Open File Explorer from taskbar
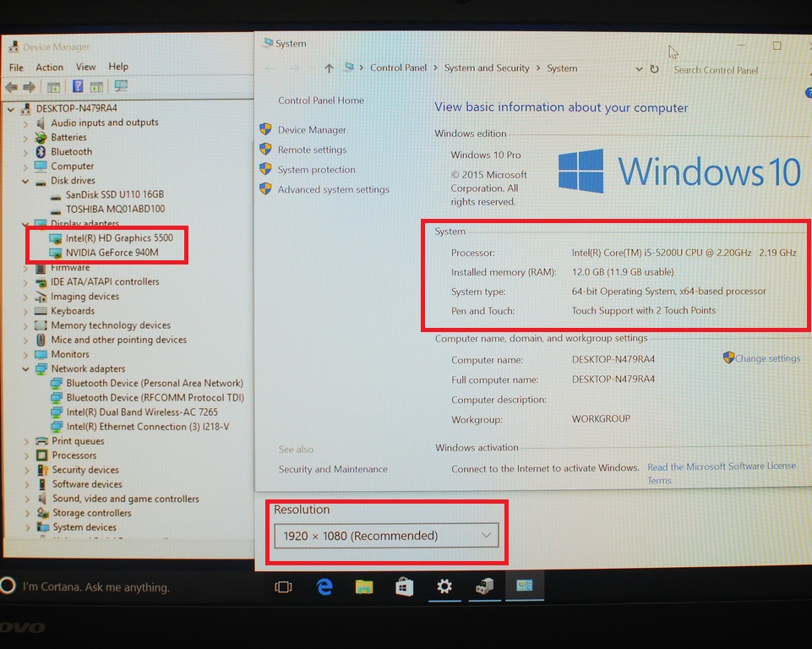 coord(364,586)
